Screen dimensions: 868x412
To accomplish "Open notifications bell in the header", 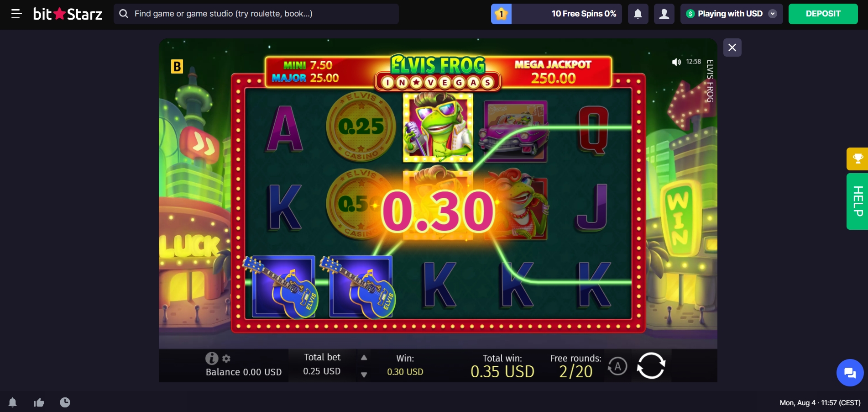I will [x=638, y=14].
